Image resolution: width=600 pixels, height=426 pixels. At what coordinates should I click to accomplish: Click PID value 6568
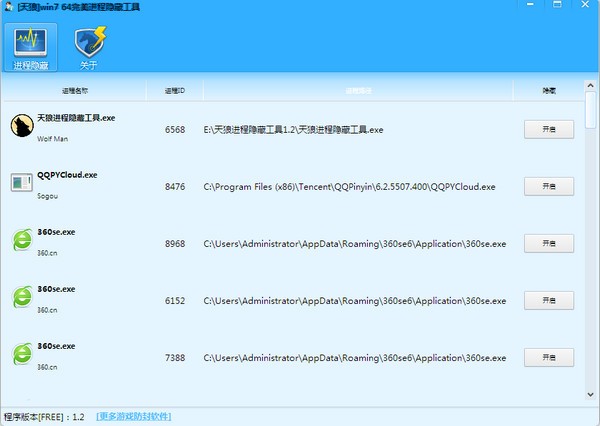pyautogui.click(x=175, y=130)
